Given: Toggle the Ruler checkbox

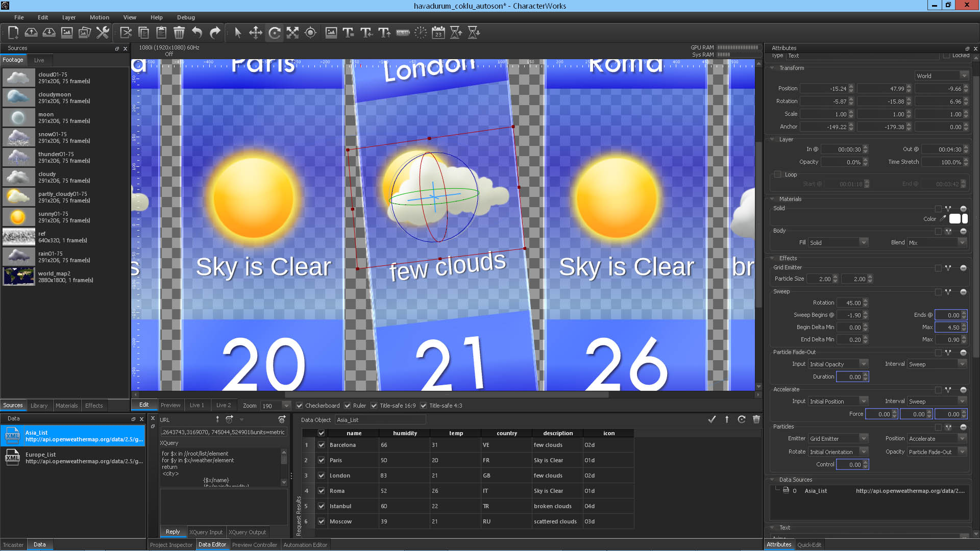Looking at the screenshot, I should [348, 406].
